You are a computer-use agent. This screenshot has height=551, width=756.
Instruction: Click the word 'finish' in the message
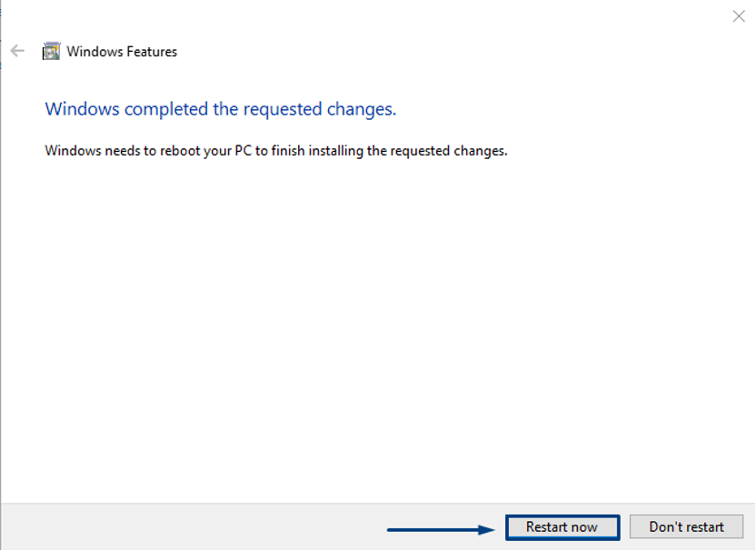click(x=288, y=151)
